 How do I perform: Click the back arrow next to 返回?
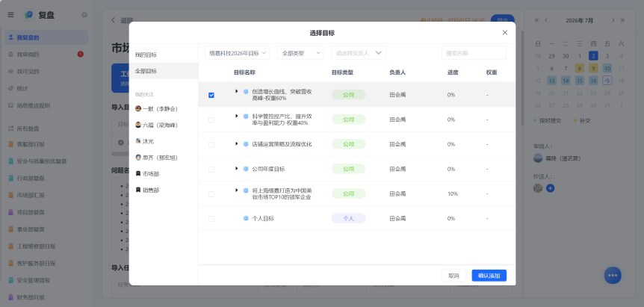click(x=114, y=20)
